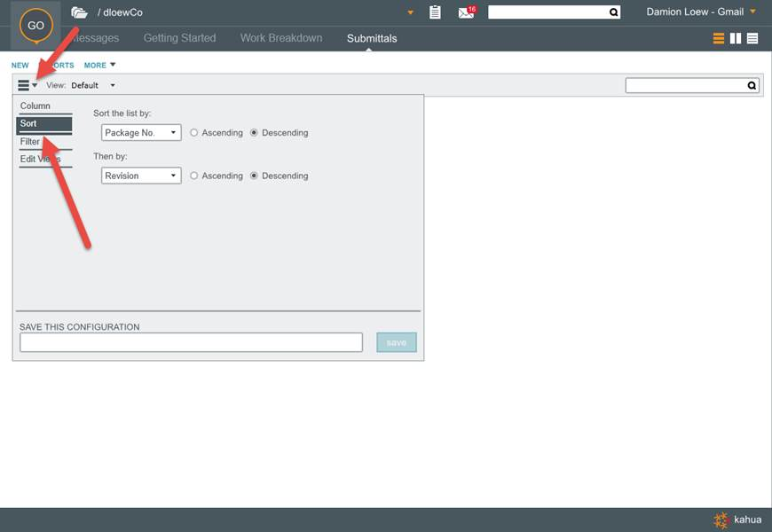Open the Revision sort dropdown
The image size is (772, 532).
141,176
